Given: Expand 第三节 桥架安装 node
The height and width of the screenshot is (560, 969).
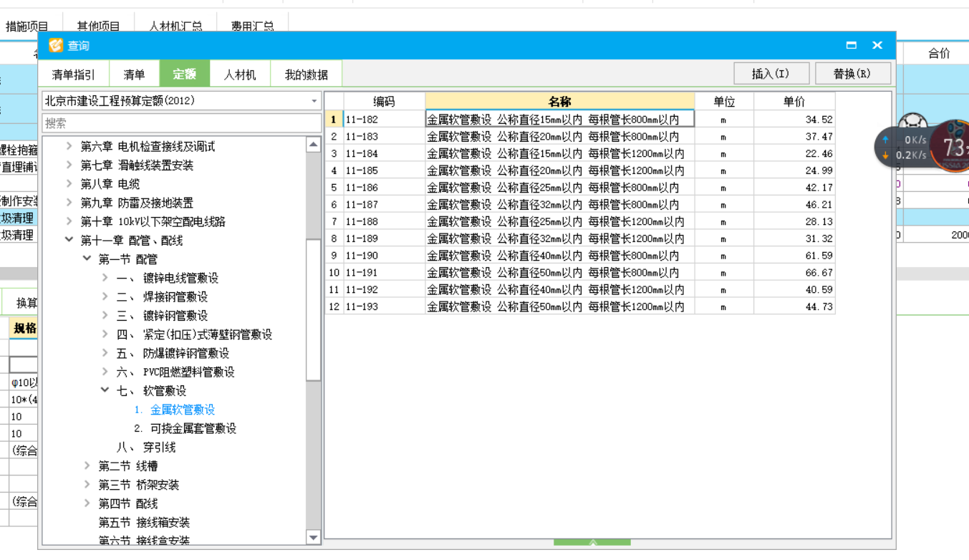Looking at the screenshot, I should click(x=87, y=485).
